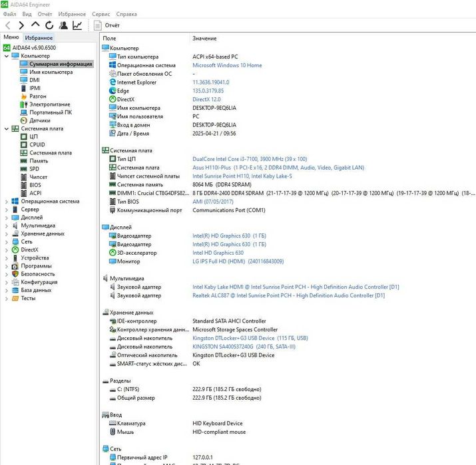Collapse the Системная плата tree node

(x=7, y=128)
